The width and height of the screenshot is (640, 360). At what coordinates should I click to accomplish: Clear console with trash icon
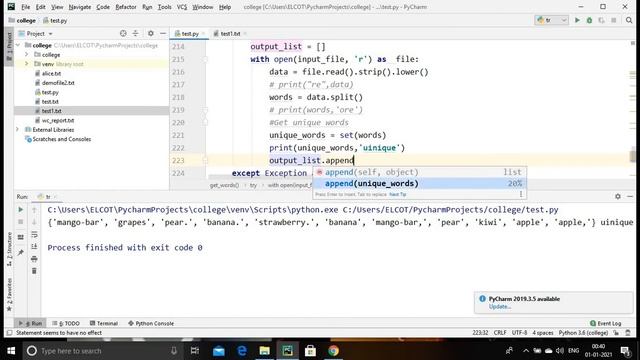pyautogui.click(x=34, y=271)
